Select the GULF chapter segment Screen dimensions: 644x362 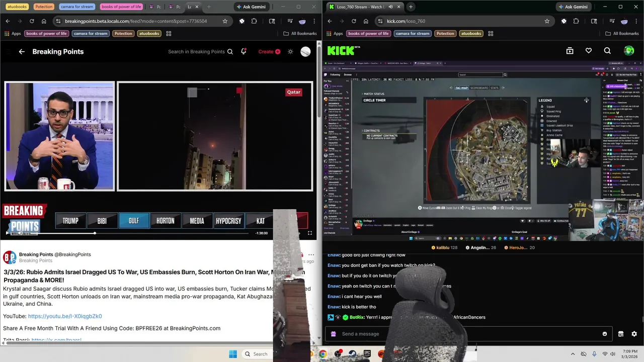[133, 221]
